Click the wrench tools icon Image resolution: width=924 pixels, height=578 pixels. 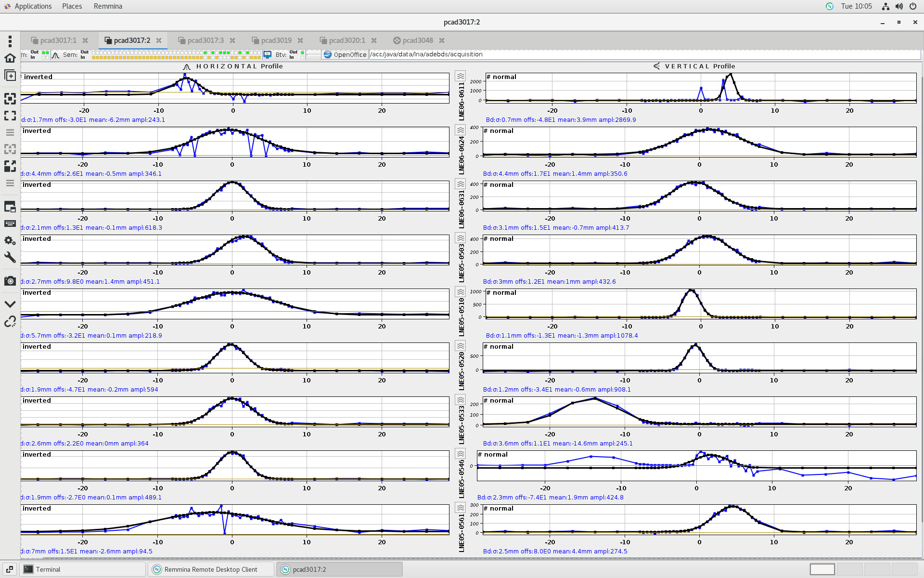point(10,257)
